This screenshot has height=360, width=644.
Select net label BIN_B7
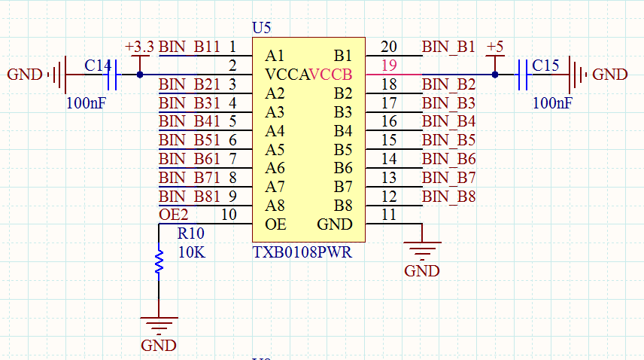[448, 178]
